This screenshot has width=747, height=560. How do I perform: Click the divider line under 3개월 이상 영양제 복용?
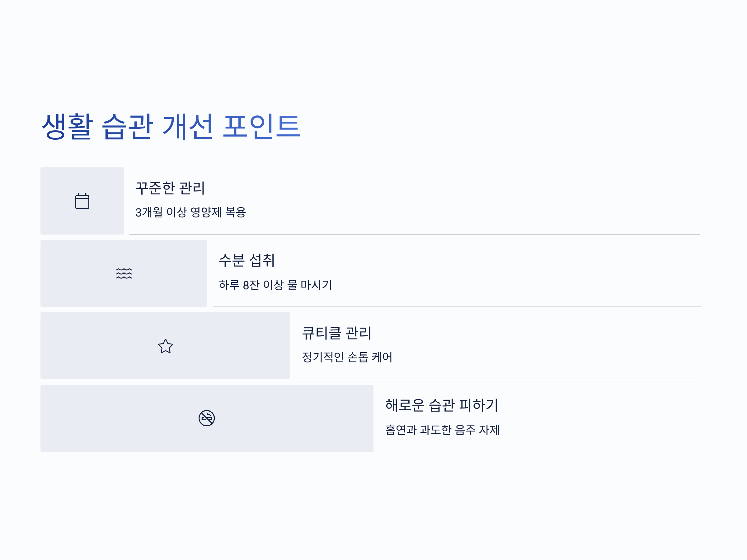(415, 235)
